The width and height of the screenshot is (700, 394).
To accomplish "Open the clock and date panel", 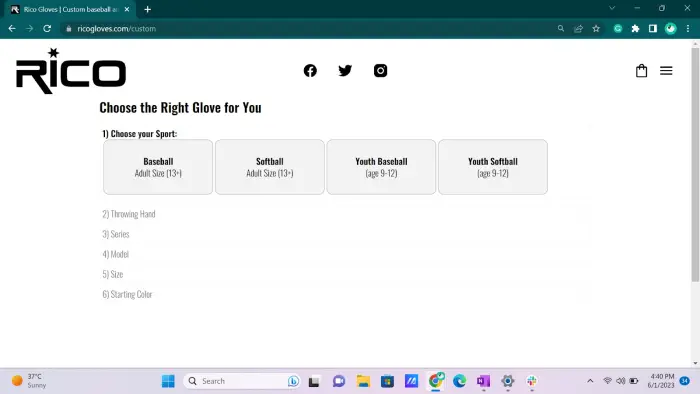I will pos(662,381).
